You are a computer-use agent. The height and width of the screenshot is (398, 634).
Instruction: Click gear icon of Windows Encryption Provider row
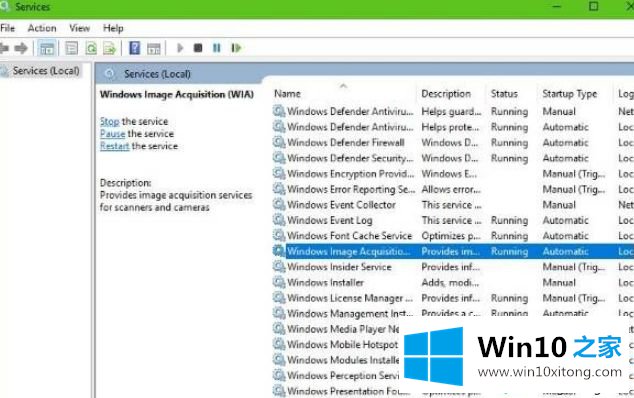coord(279,174)
